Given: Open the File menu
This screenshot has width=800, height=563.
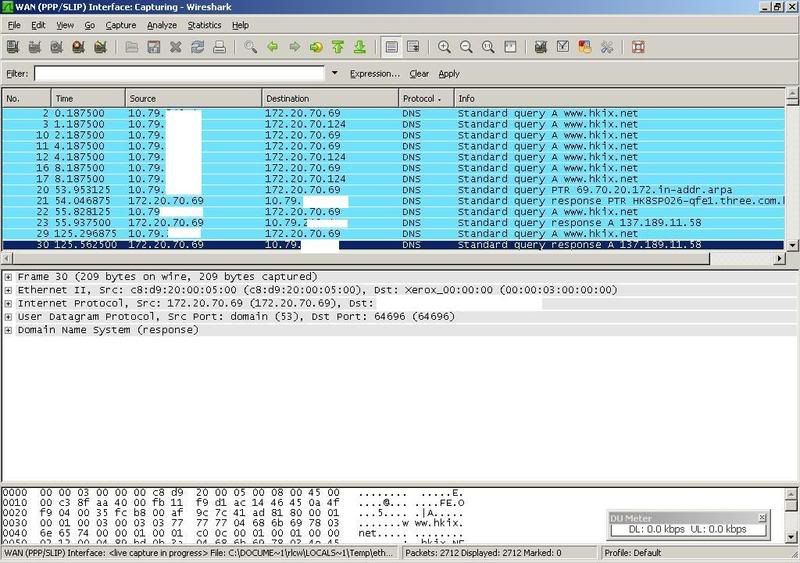Looking at the screenshot, I should tap(14, 25).
